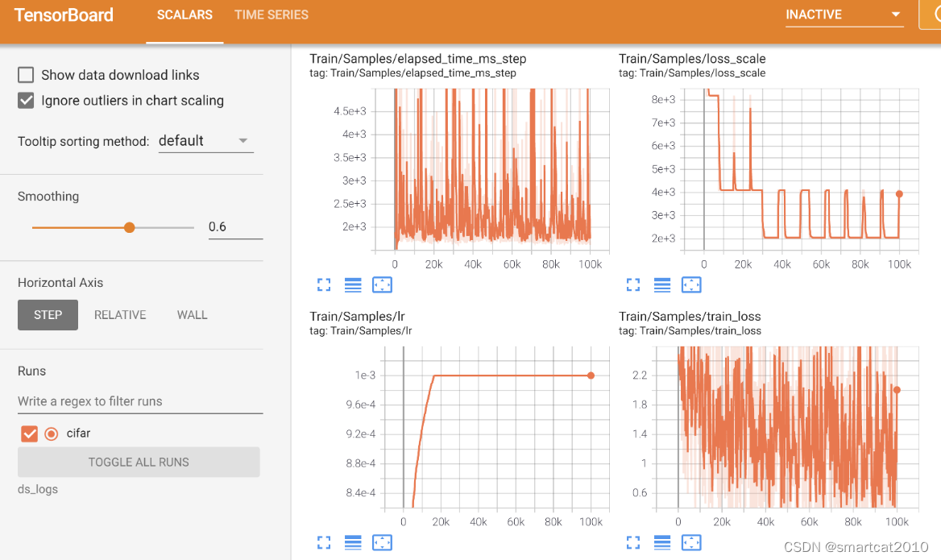Fit domain to data on elapsed_time_ms_step chart
The height and width of the screenshot is (560, 941).
pyautogui.click(x=382, y=285)
